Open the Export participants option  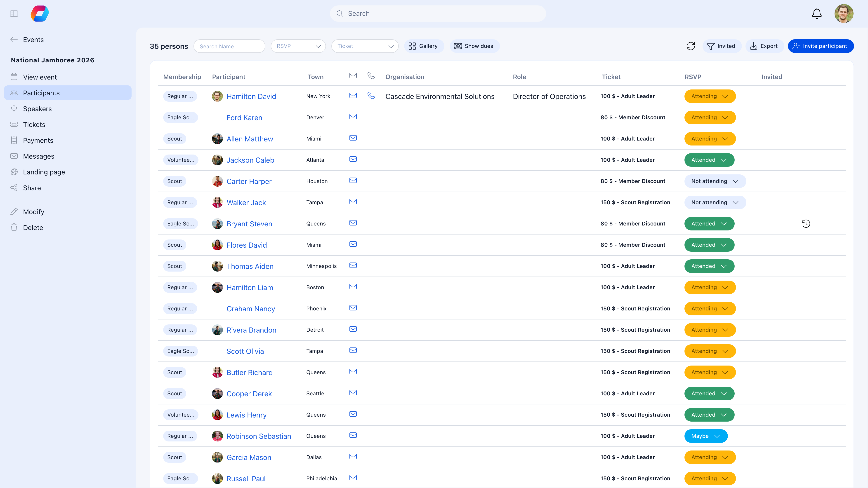tap(764, 46)
